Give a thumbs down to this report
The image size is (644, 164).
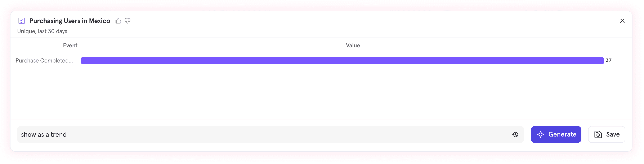click(x=128, y=21)
